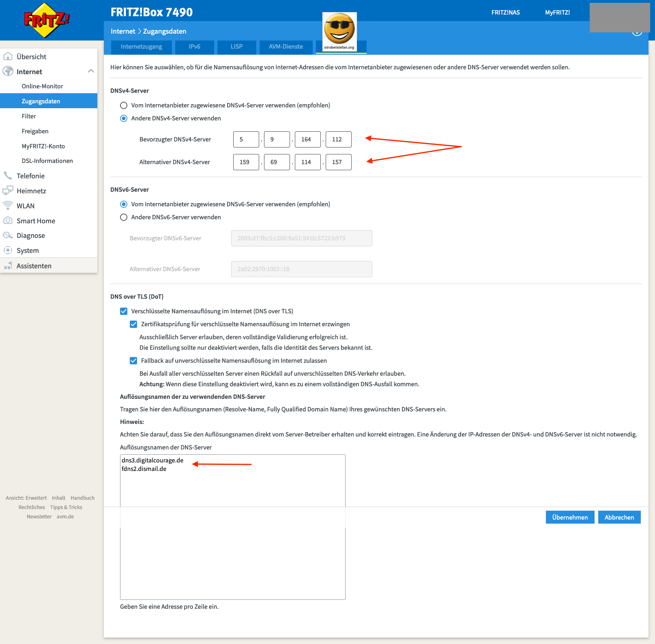
Task: Click the Assistenten wizard icon
Action: click(8, 266)
